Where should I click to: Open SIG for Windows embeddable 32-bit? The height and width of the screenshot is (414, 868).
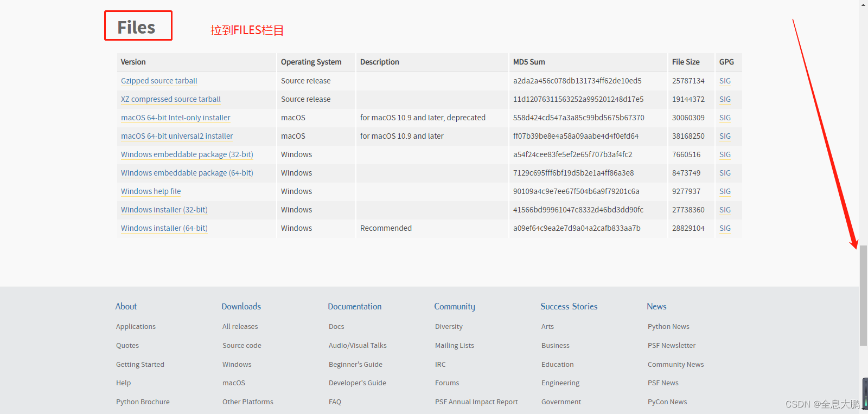(x=725, y=154)
